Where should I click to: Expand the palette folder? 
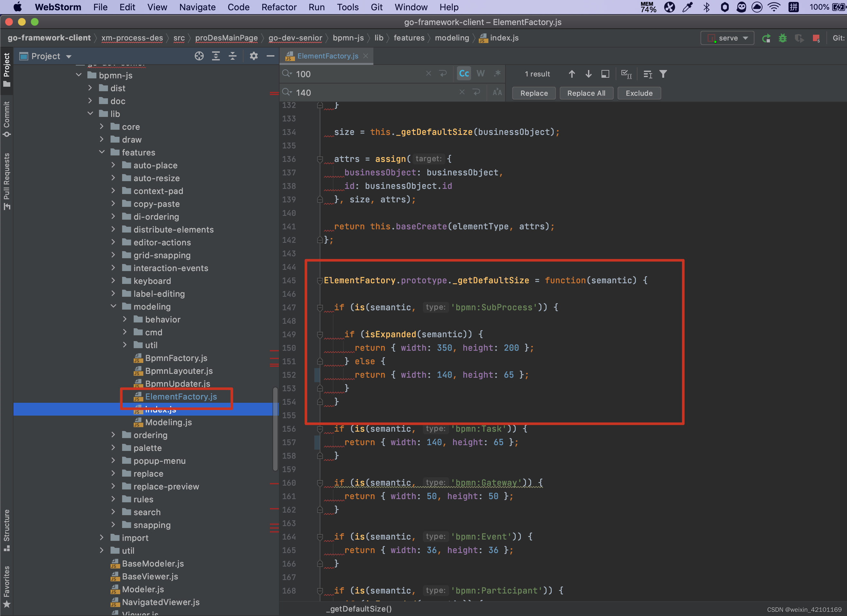113,448
